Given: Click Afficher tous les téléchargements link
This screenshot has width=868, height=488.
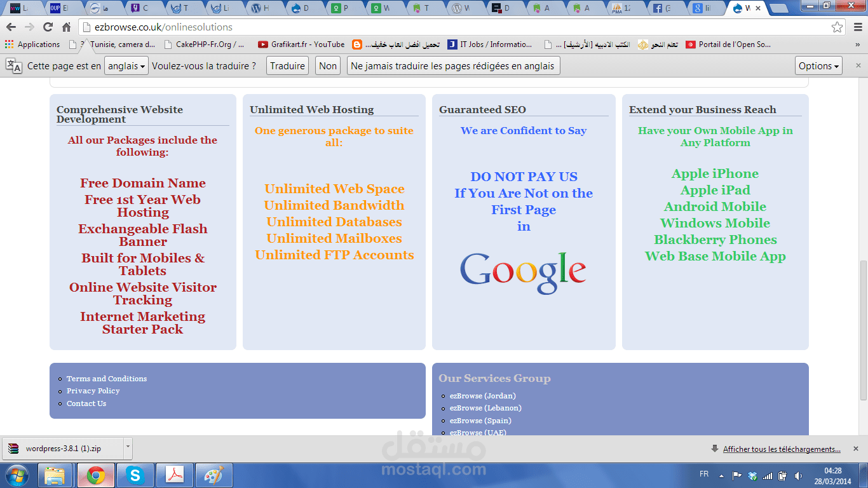Looking at the screenshot, I should [782, 449].
